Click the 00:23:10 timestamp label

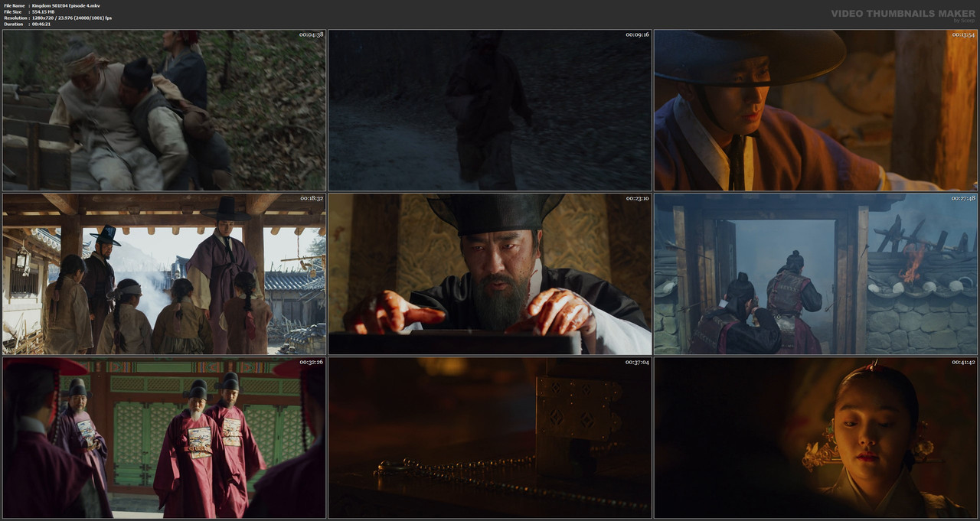(x=637, y=198)
